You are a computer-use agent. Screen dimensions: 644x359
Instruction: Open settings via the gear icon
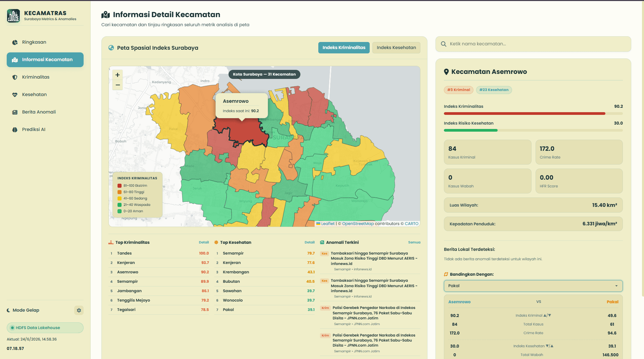tap(79, 310)
